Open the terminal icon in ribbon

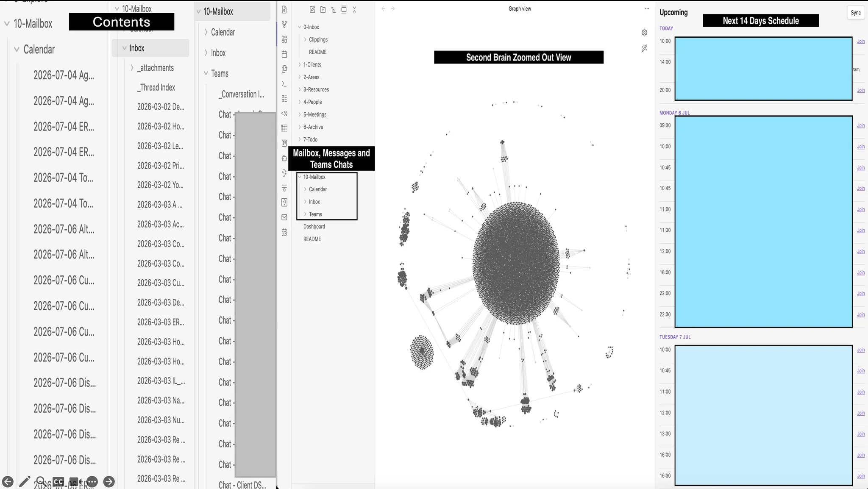point(284,84)
